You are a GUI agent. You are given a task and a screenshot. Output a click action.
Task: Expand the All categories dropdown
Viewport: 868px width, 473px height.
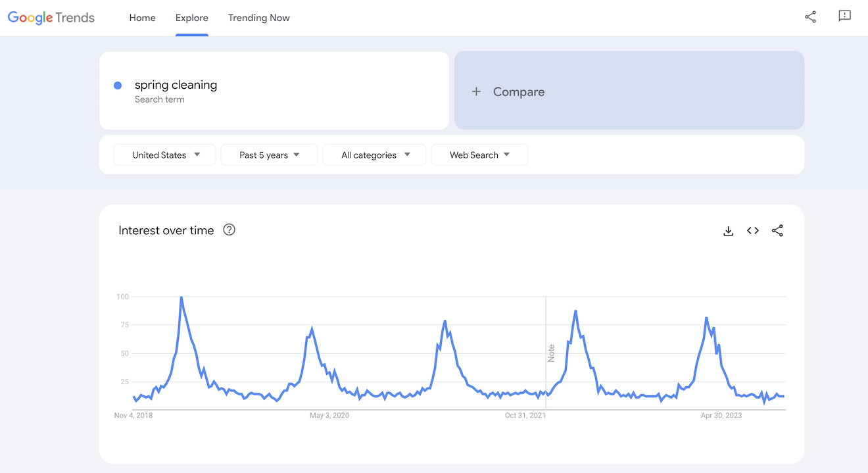[x=374, y=155]
